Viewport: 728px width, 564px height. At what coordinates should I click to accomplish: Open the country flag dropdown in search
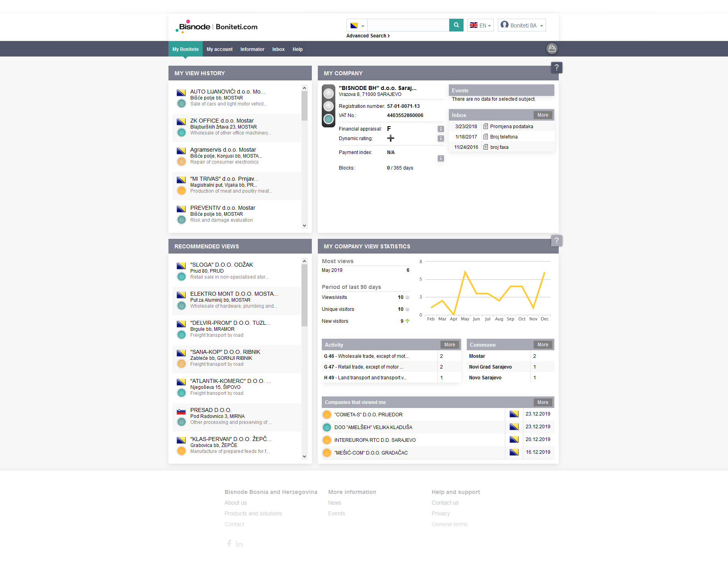point(357,25)
